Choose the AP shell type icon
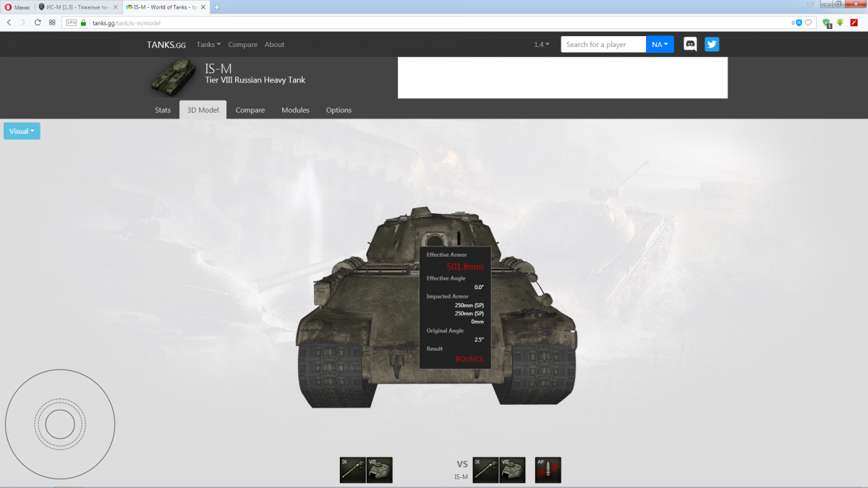Screen dimensions: 868x488 (548, 470)
